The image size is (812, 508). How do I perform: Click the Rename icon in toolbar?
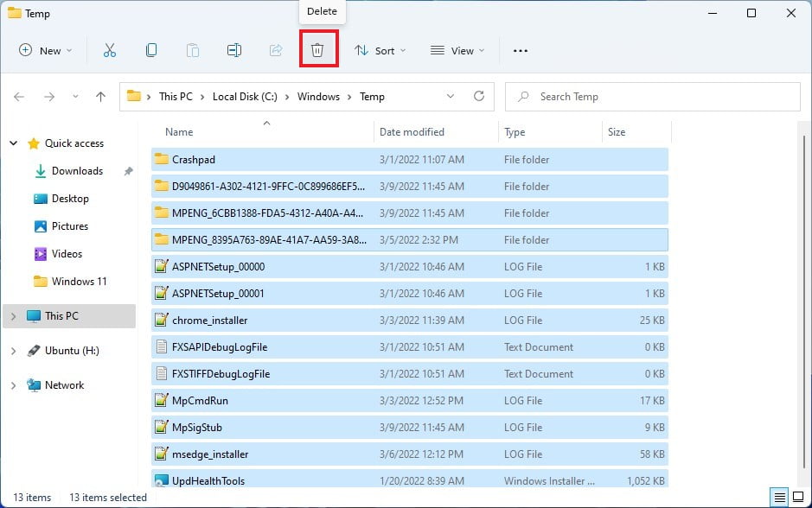pos(233,51)
